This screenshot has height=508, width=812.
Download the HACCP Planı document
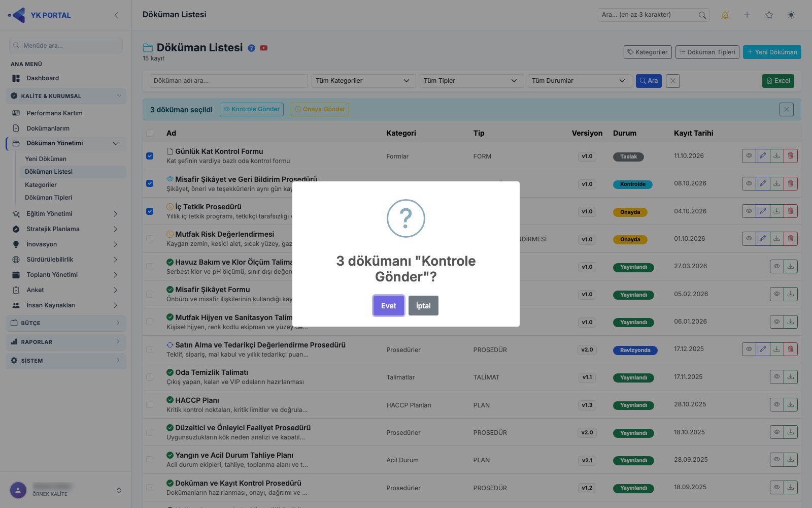[791, 405]
